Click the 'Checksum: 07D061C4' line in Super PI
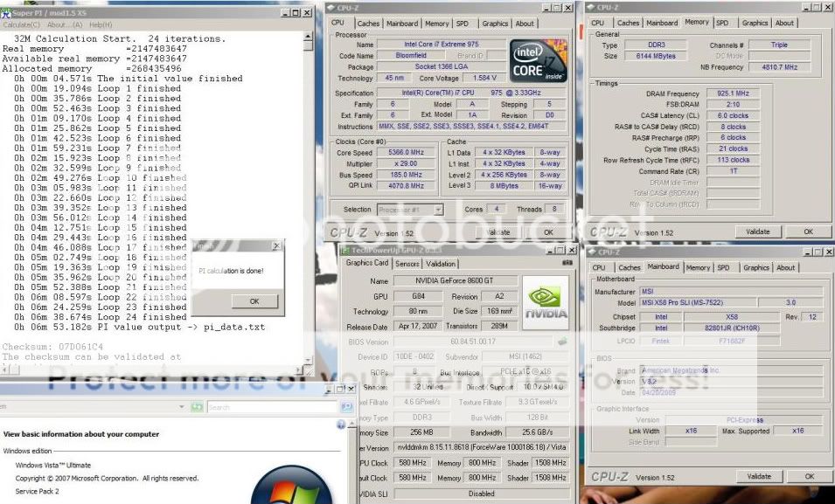The image size is (835, 504). pyautogui.click(x=52, y=347)
